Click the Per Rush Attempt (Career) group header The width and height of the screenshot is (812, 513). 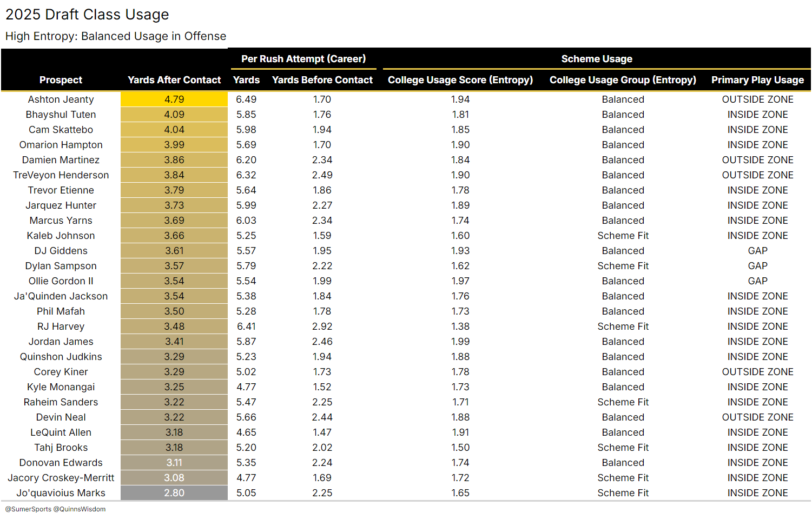pos(303,59)
